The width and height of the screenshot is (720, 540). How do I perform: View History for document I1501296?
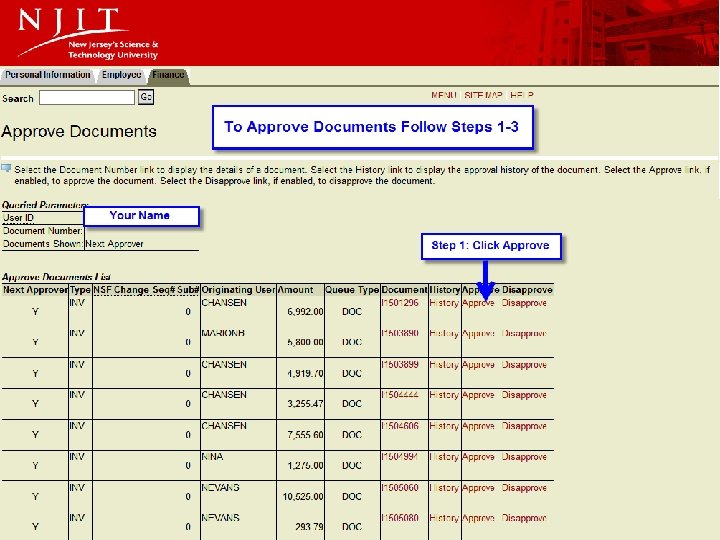pos(444,303)
